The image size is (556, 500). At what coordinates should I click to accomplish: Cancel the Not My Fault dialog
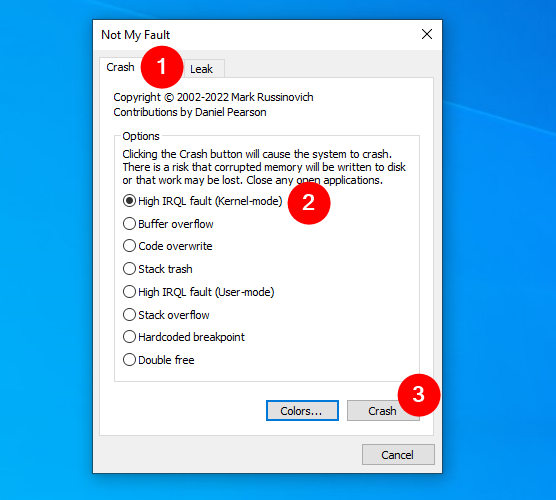point(398,455)
